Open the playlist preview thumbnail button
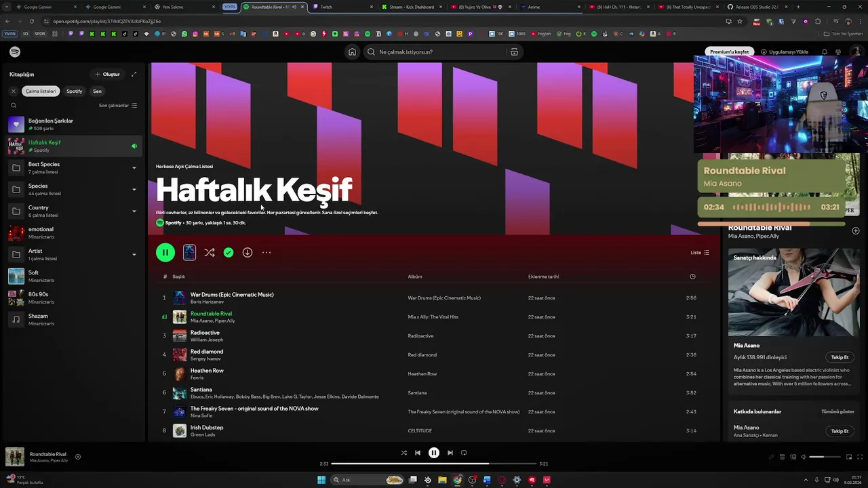This screenshot has height=488, width=868. point(189,252)
